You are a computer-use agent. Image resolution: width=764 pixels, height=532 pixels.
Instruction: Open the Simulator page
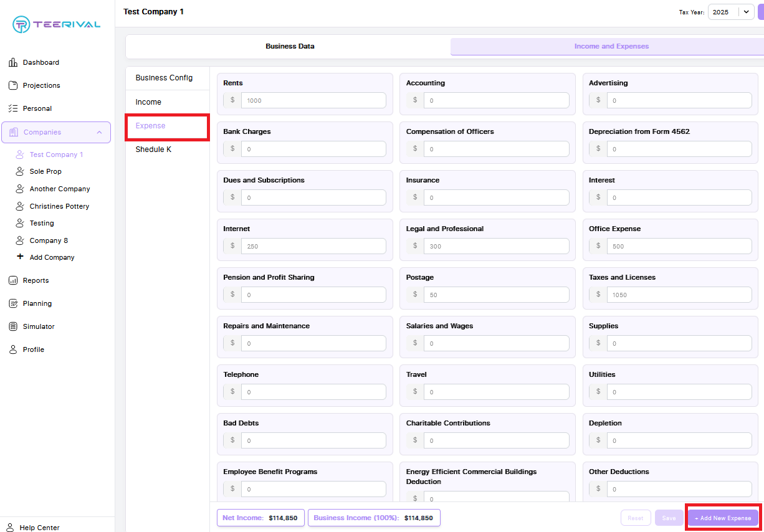tap(39, 326)
